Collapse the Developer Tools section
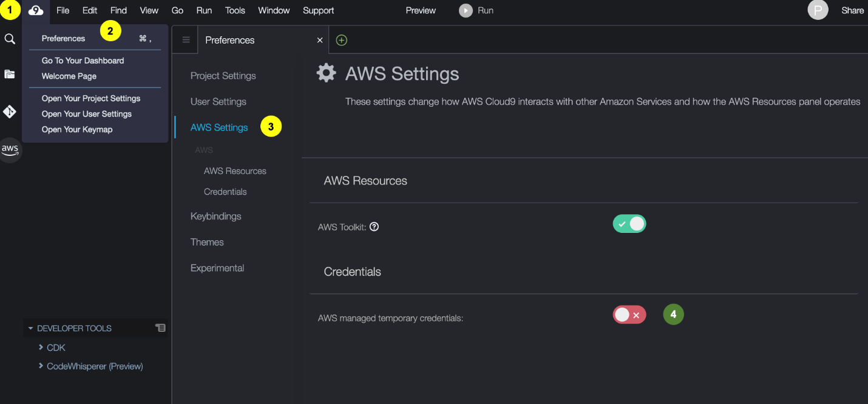Image resolution: width=868 pixels, height=404 pixels. 31,328
